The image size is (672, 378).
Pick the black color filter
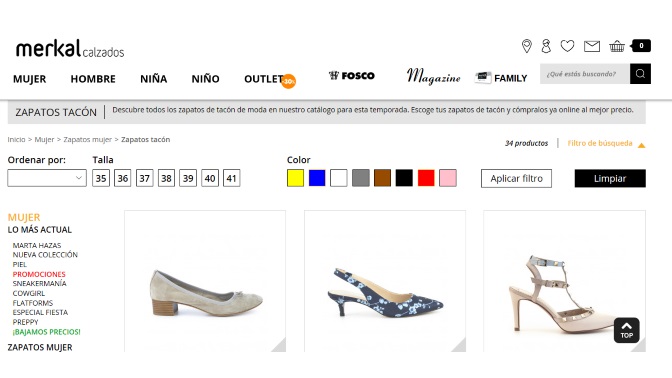coord(404,178)
